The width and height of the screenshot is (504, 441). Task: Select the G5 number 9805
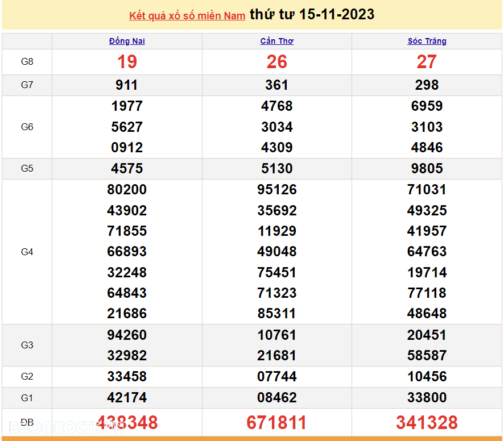(x=427, y=168)
